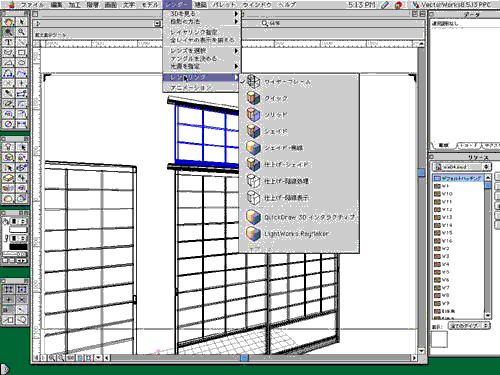Expand the 光源を指定 submenu
500x375 pixels.
click(x=202, y=66)
